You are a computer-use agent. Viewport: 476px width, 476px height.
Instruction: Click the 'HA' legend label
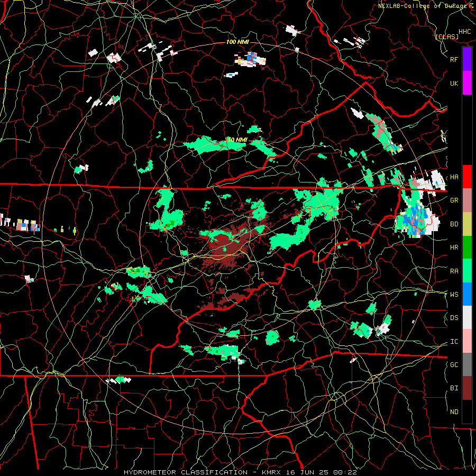(x=454, y=177)
